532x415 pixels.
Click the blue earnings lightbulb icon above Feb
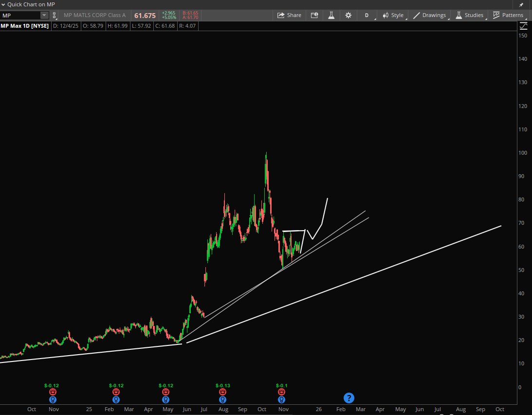[116, 400]
